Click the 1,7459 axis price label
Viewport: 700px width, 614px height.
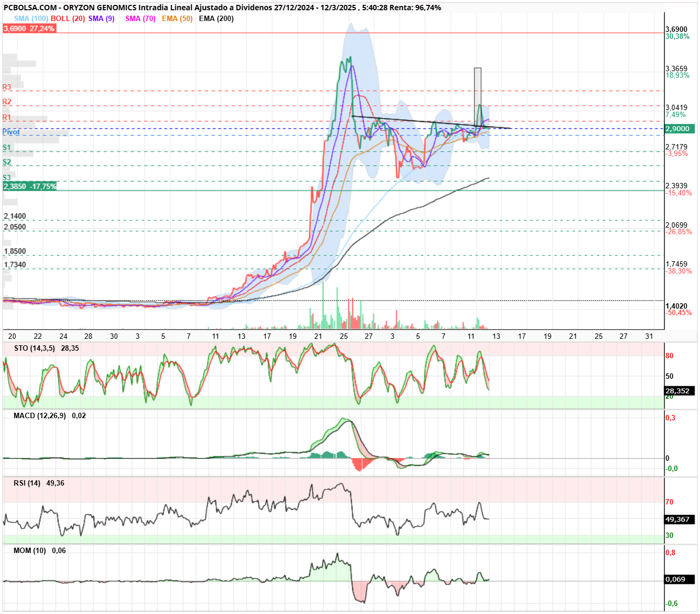[676, 264]
